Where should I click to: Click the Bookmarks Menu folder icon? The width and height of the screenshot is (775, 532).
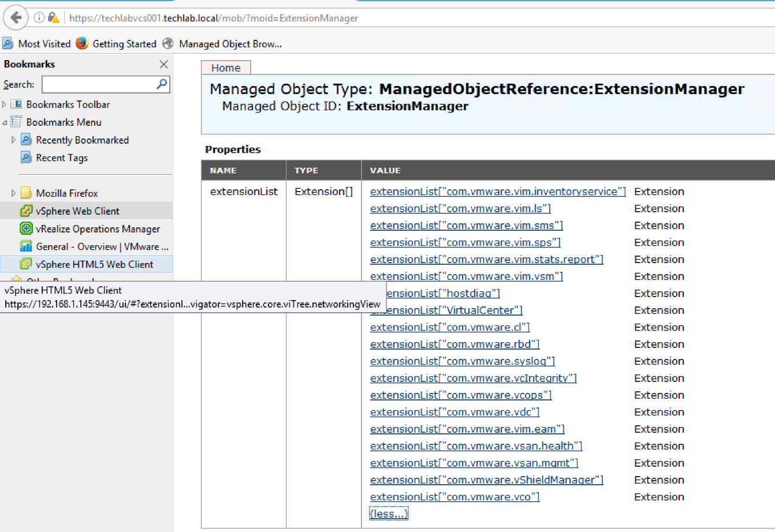point(16,122)
